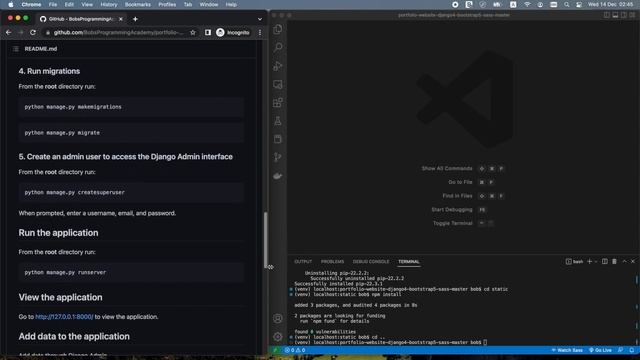Click the remote window indicator in status bar
The height and width of the screenshot is (360, 640).
pos(275,350)
